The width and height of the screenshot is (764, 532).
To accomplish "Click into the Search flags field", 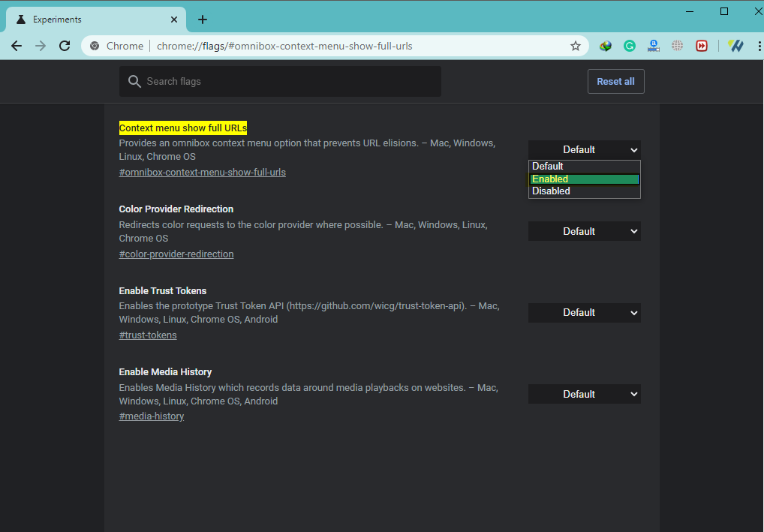I will (280, 81).
